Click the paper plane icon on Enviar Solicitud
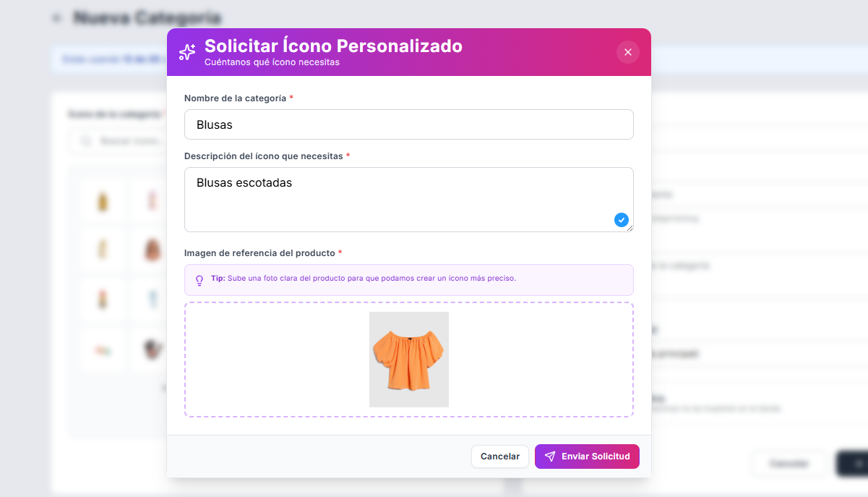The width and height of the screenshot is (868, 497). tap(550, 456)
